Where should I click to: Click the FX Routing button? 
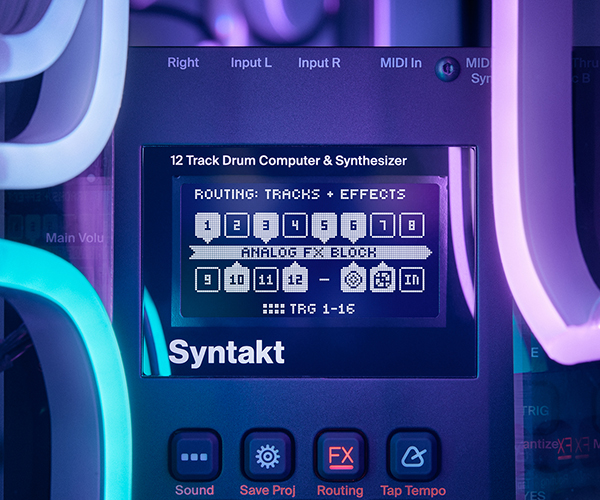coord(341,456)
